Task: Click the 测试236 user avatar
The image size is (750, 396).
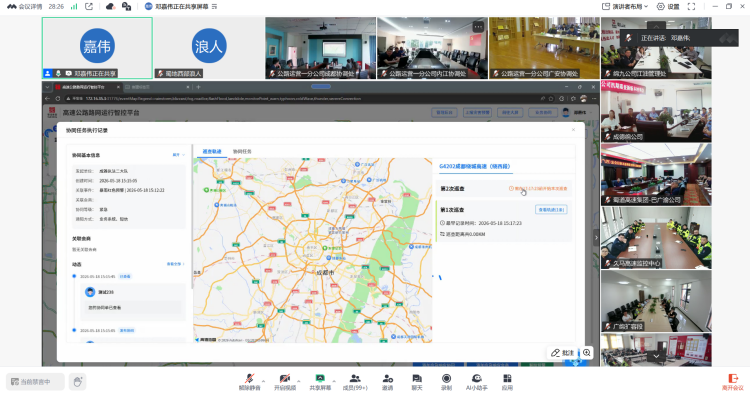Action: pos(89,292)
